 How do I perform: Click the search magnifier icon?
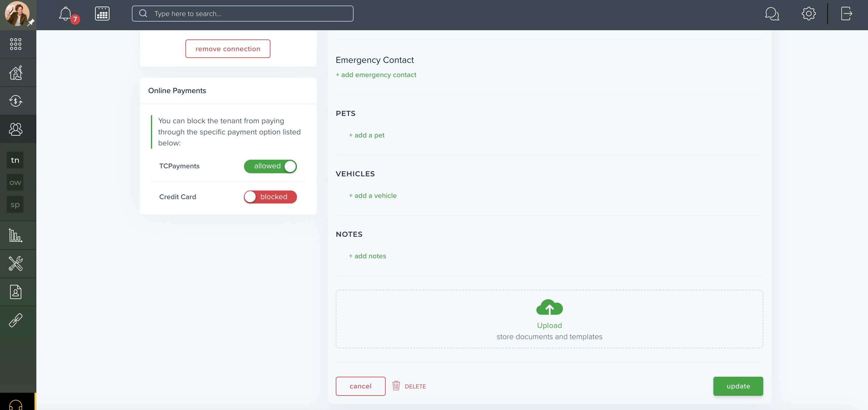click(x=143, y=14)
